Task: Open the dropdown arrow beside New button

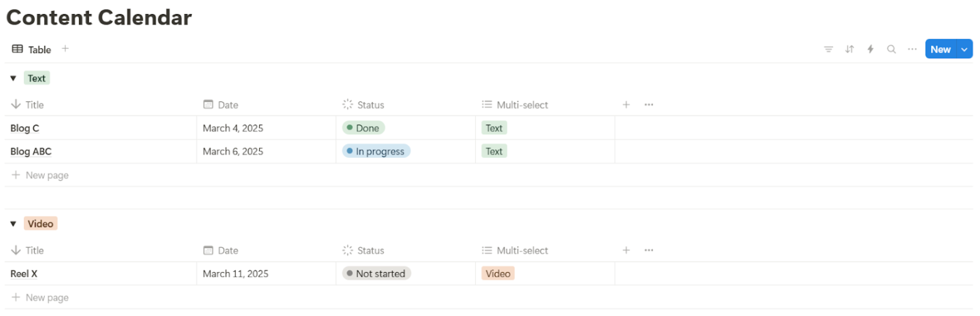Action: click(965, 50)
